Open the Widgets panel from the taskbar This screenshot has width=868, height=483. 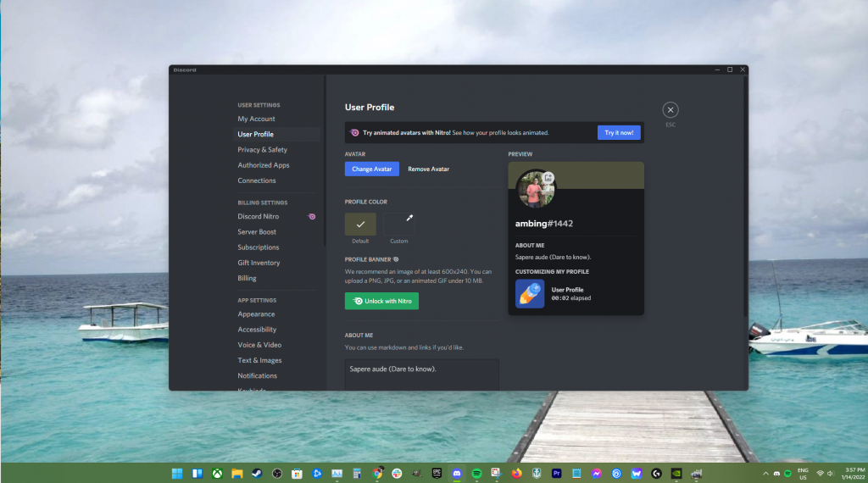[197, 473]
